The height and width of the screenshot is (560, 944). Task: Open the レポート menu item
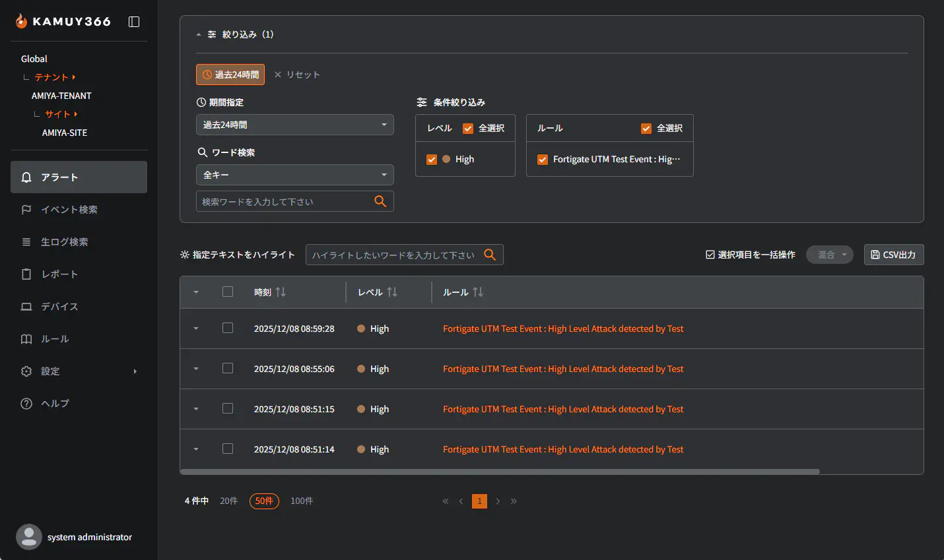coord(59,274)
